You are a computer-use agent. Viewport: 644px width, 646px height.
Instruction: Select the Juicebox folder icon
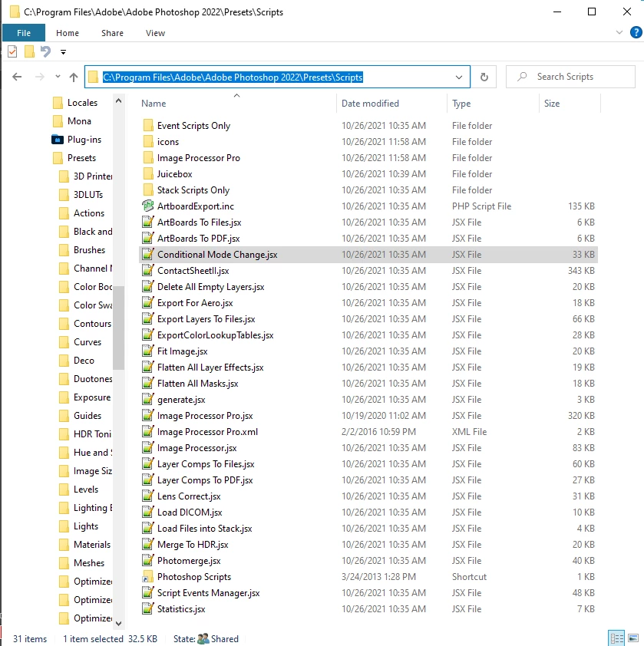(148, 174)
